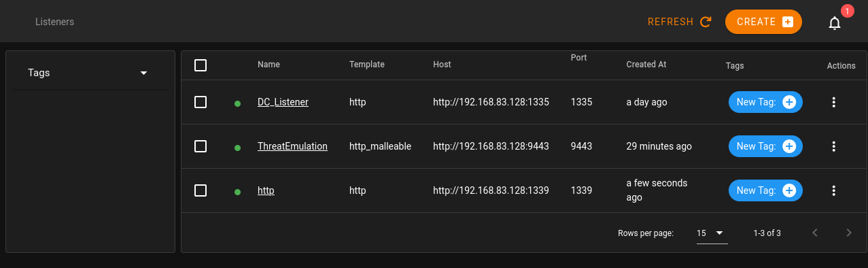Toggle the select-all checkbox in header
The width and height of the screenshot is (868, 268).
[201, 65]
